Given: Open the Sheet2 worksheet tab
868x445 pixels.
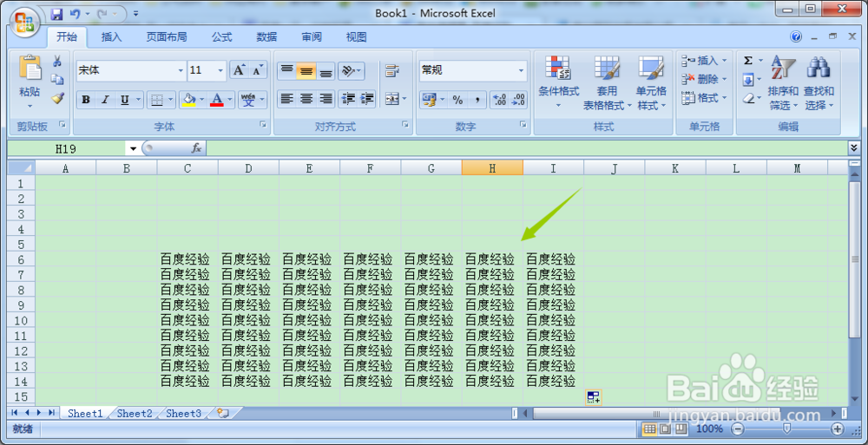Looking at the screenshot, I should point(135,413).
